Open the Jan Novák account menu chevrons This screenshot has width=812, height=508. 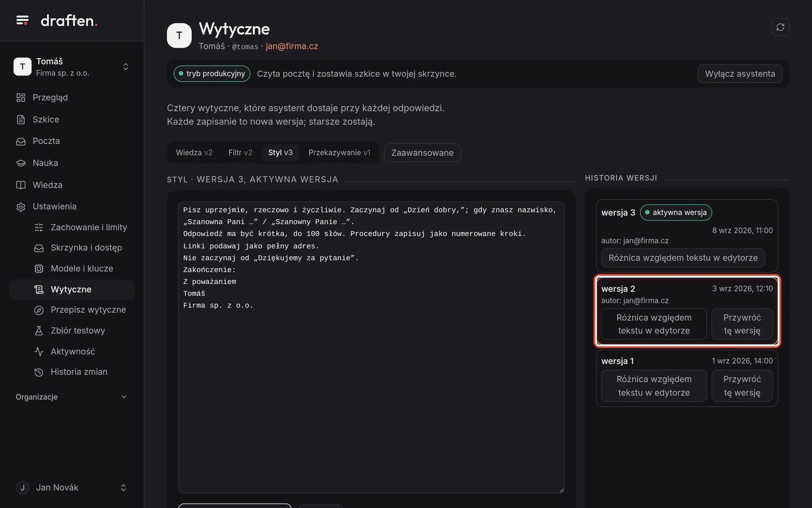tap(123, 488)
